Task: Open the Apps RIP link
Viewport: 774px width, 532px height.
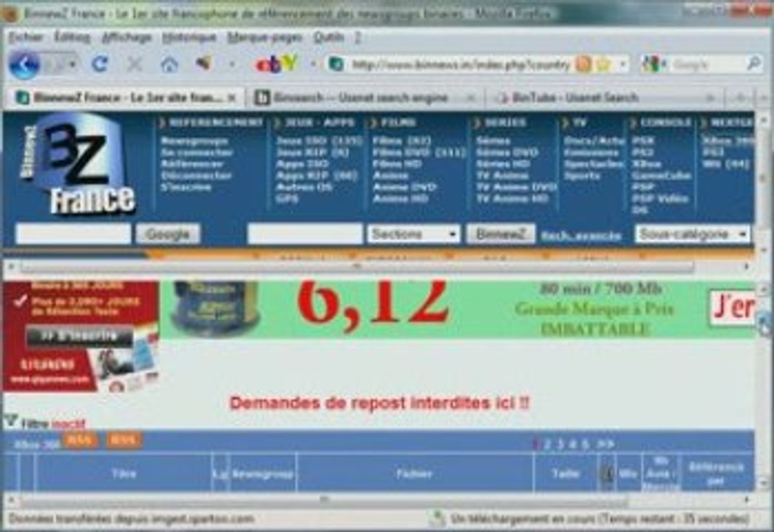Action: (x=316, y=176)
